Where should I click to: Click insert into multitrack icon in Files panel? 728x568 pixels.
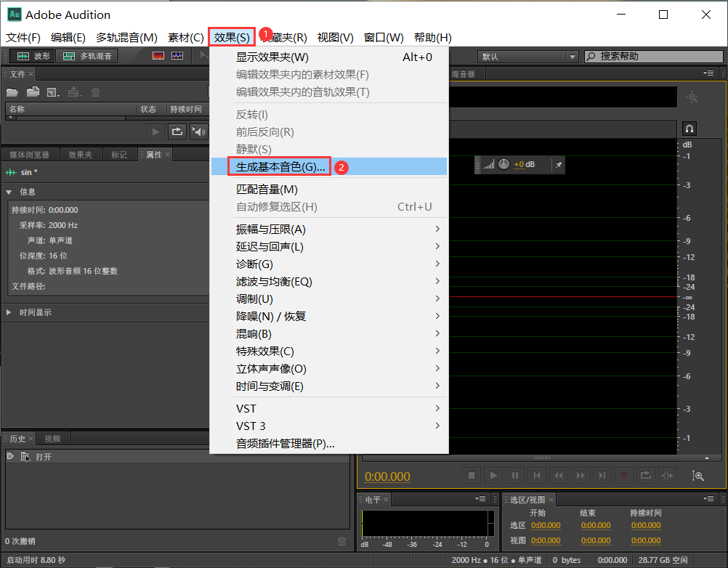[x=74, y=92]
